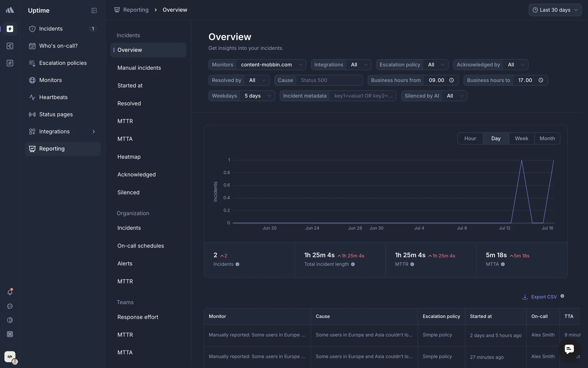Switch chart granularity to Week

(521, 139)
